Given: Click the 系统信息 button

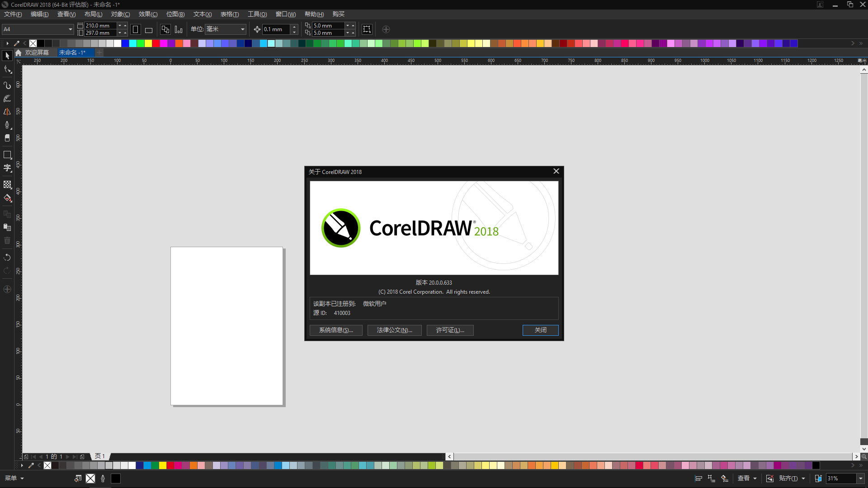Looking at the screenshot, I should [336, 330].
